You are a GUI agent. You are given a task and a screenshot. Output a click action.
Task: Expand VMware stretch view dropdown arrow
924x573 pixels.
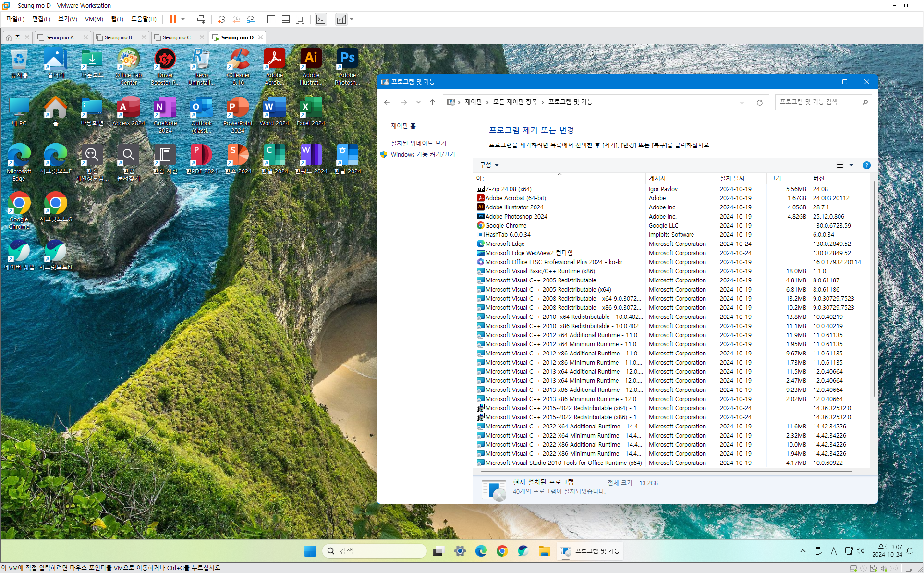352,19
